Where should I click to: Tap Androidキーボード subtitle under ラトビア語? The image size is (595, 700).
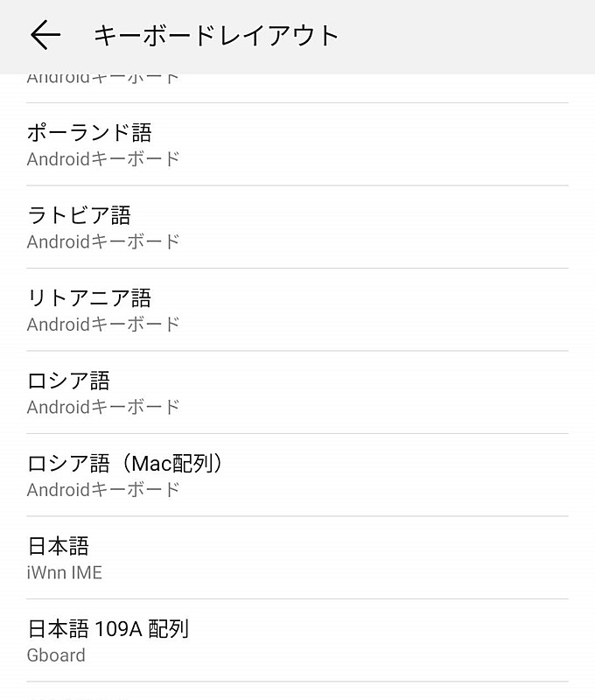tap(103, 241)
